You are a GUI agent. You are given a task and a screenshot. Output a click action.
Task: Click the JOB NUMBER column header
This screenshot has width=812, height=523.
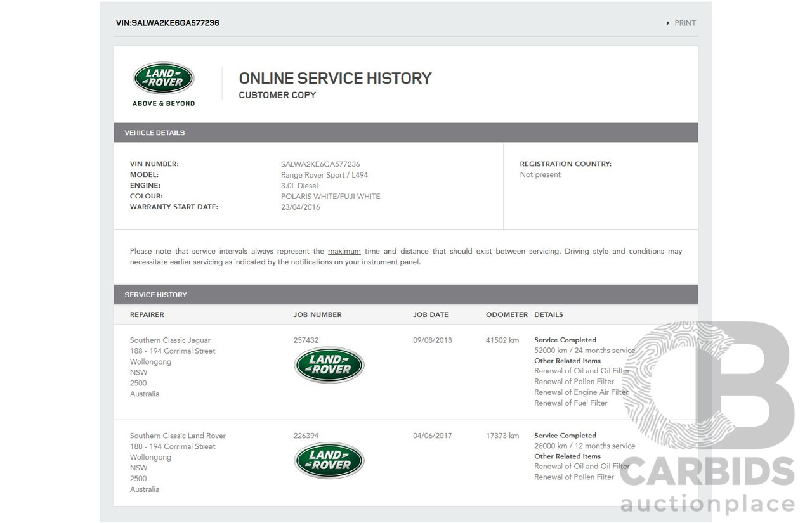coord(317,314)
